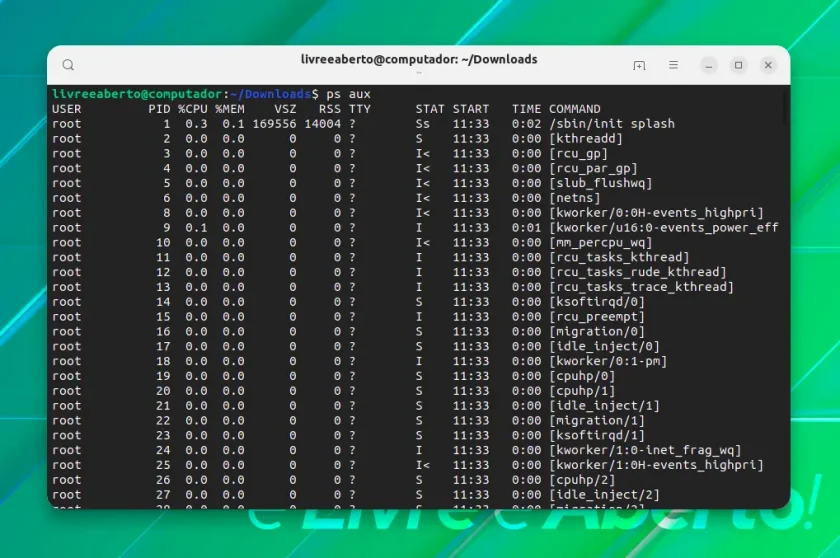The width and height of the screenshot is (840, 558).
Task: Open the terminal search magnifier icon
Action: point(68,65)
